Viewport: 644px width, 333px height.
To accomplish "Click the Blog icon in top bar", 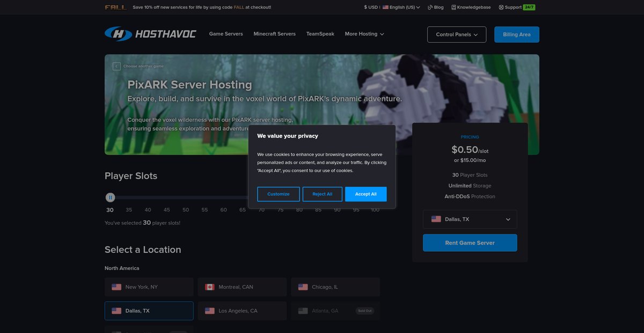I will click(x=430, y=8).
